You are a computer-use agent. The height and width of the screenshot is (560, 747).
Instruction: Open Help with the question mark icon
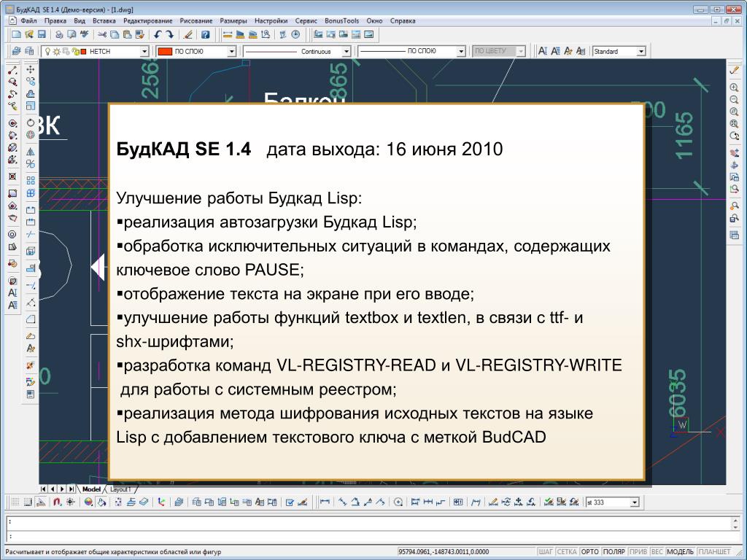pyautogui.click(x=205, y=34)
